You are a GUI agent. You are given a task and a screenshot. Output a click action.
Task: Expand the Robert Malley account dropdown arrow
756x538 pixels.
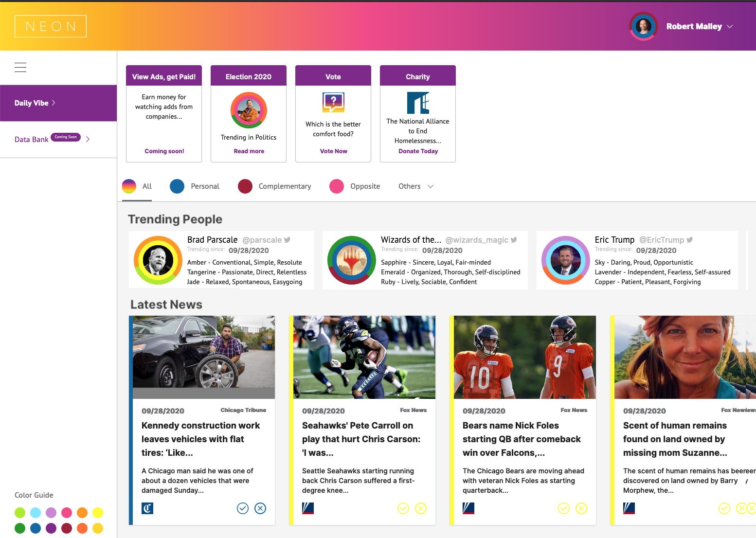pos(730,26)
